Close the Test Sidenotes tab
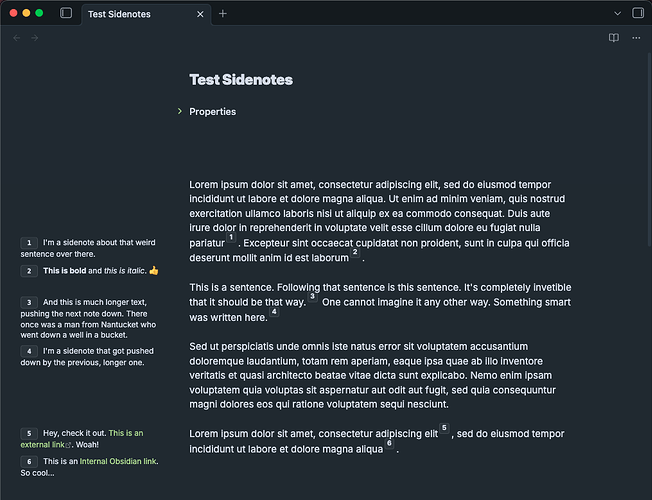The height and width of the screenshot is (500, 652). click(200, 14)
